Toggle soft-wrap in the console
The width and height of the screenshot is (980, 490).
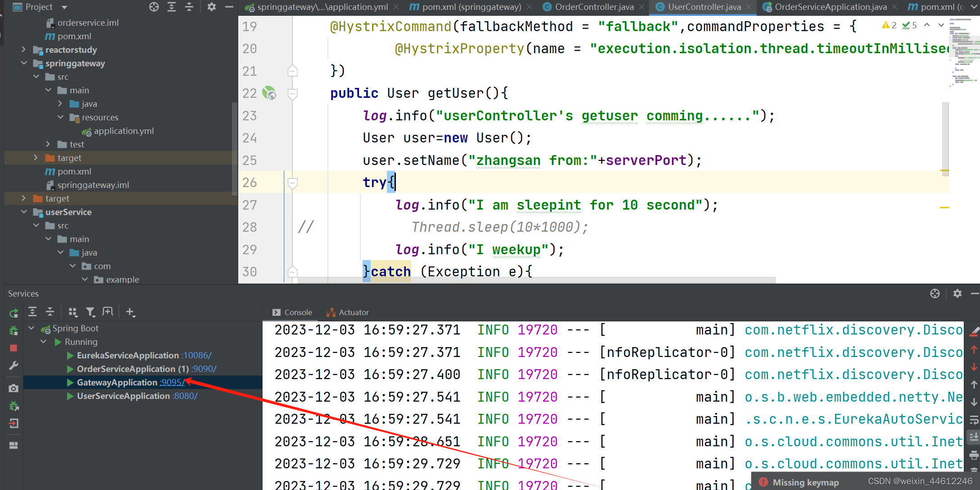974,420
